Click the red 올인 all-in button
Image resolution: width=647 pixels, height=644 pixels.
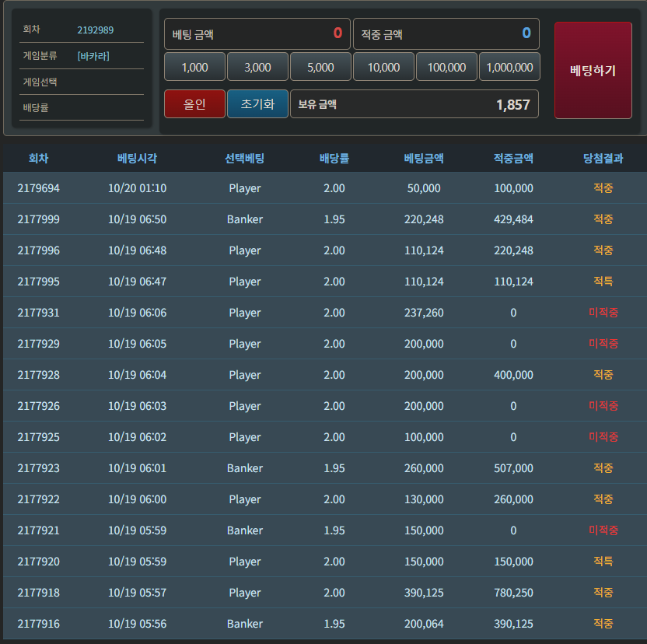pyautogui.click(x=194, y=104)
